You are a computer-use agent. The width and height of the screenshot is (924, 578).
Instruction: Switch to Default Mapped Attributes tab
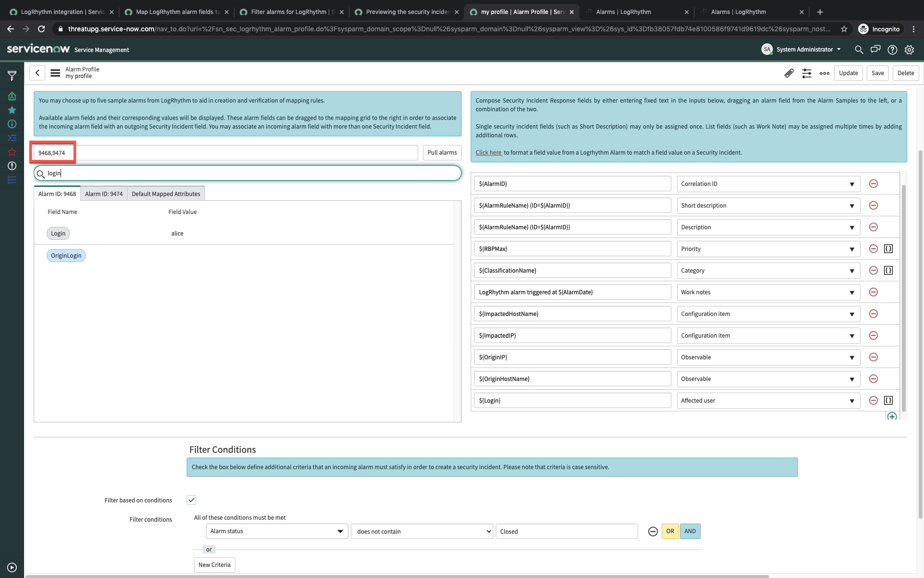pos(166,194)
